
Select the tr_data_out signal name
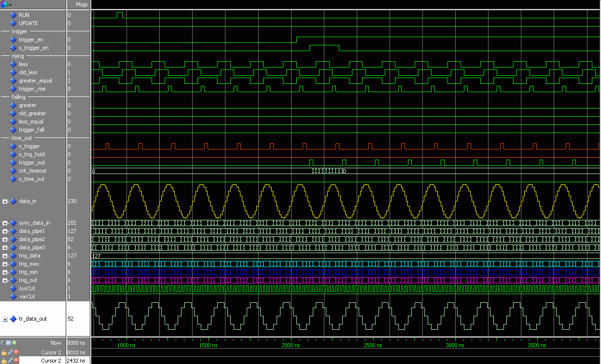click(33, 319)
